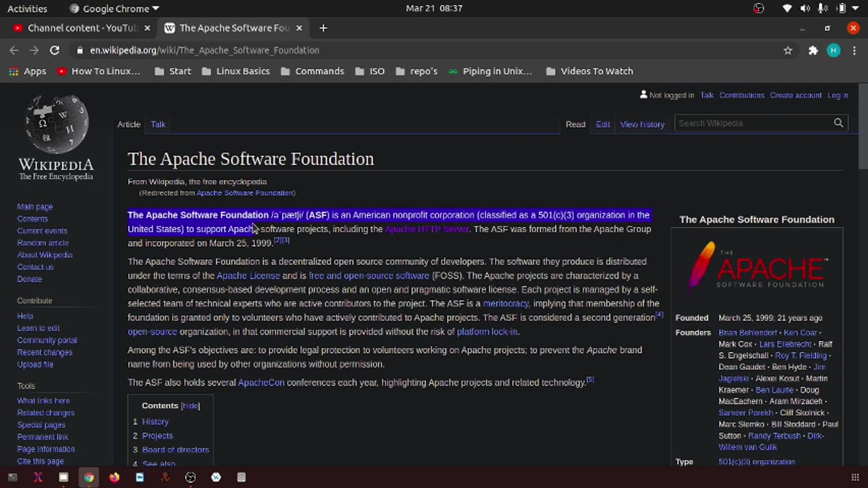This screenshot has height=488, width=868.
Task: Open the Videos To Watch bookmarks folder
Action: [589, 71]
